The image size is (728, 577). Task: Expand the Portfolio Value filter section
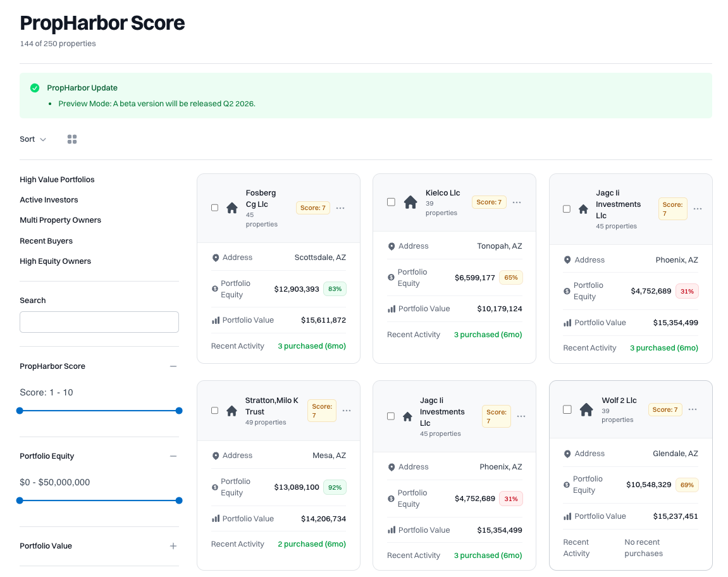[173, 546]
